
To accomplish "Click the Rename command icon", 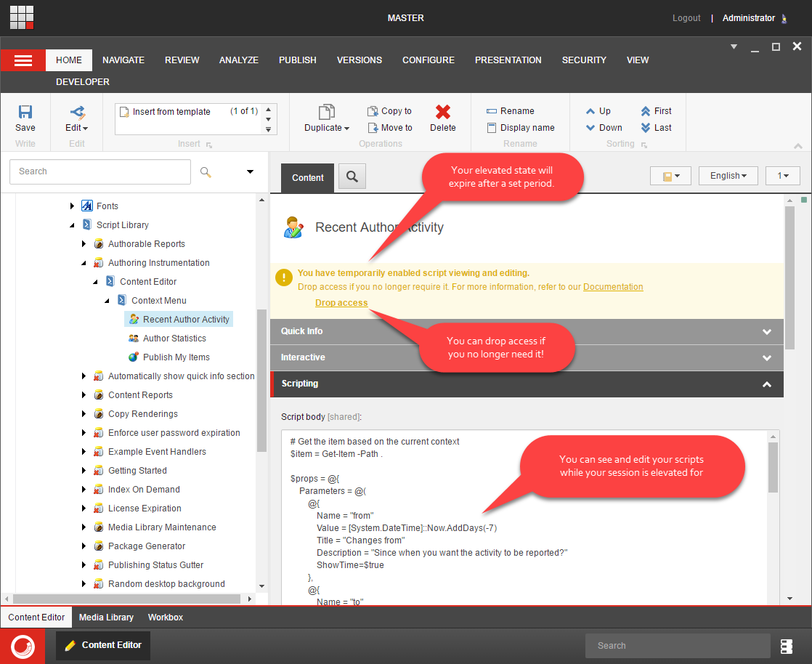I will point(492,111).
